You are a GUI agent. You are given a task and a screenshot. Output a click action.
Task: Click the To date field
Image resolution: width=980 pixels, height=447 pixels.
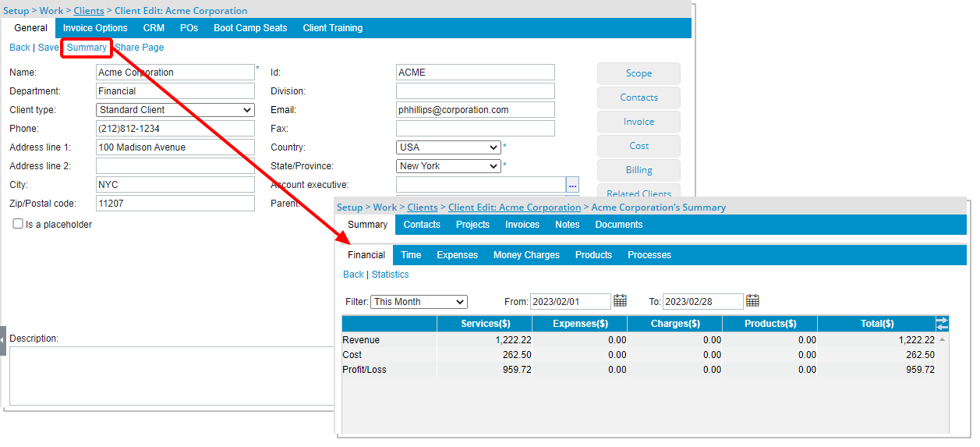703,302
